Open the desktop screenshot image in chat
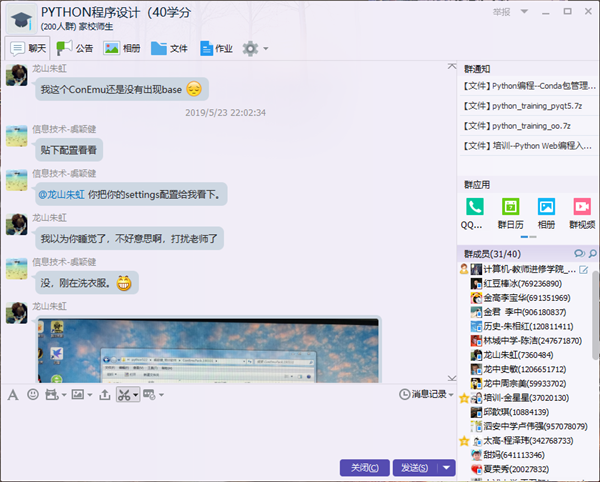This screenshot has width=600, height=482. pyautogui.click(x=208, y=350)
